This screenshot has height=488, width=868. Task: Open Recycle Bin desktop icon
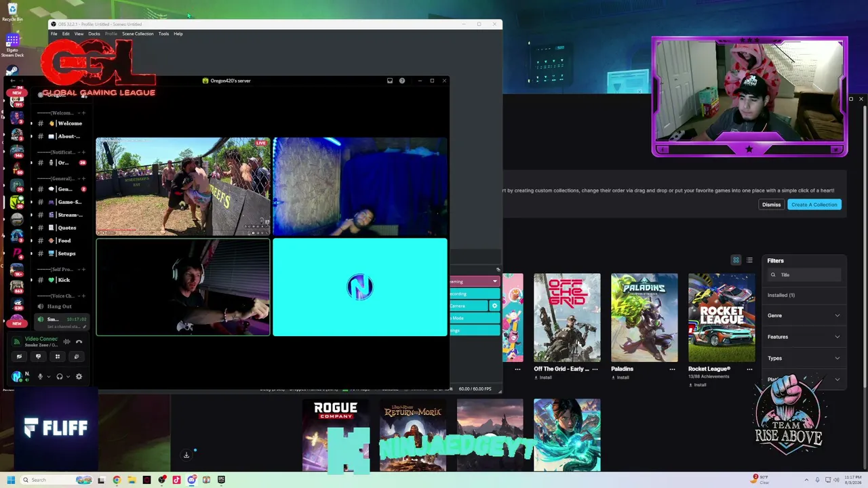click(x=12, y=12)
